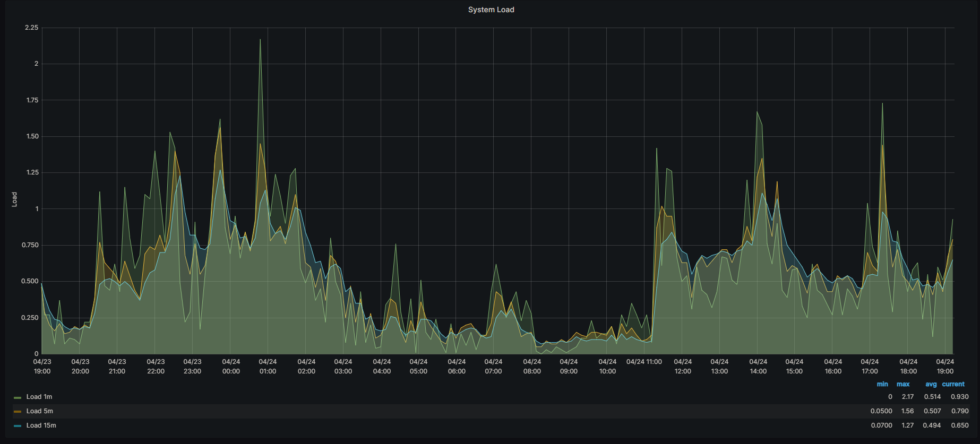Click the green Load 1m color swatch
The image size is (980, 444).
coord(18,397)
